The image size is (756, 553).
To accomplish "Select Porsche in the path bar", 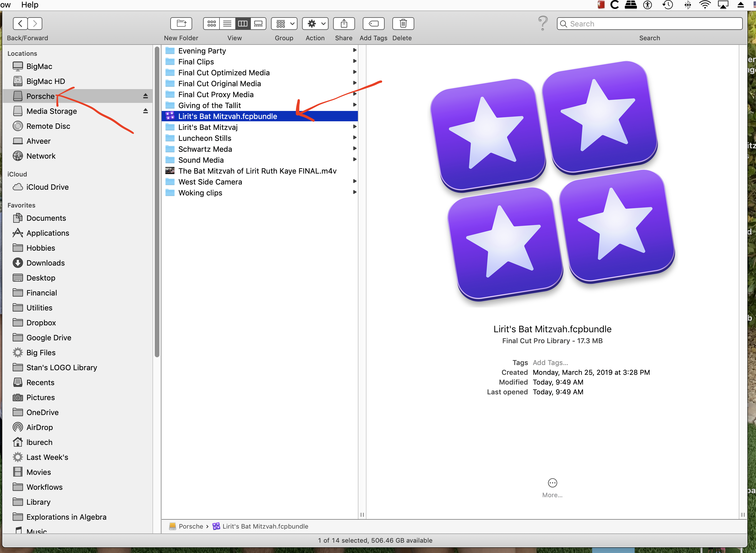I will click(x=191, y=526).
